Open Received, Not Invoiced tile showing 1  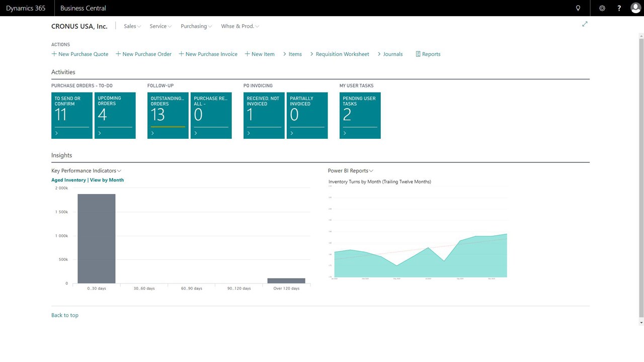[x=264, y=116]
